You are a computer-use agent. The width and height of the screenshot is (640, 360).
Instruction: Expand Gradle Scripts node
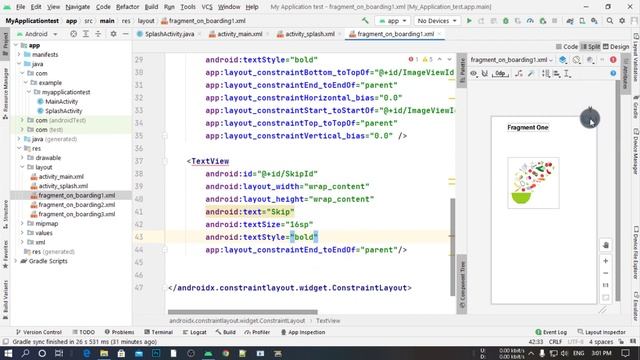(x=16, y=261)
